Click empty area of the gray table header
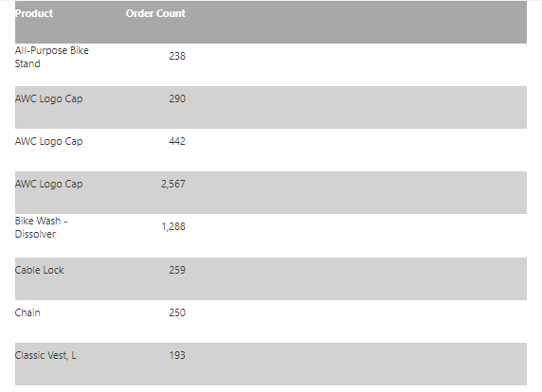Viewport: 542px width, 392px height. point(356,22)
